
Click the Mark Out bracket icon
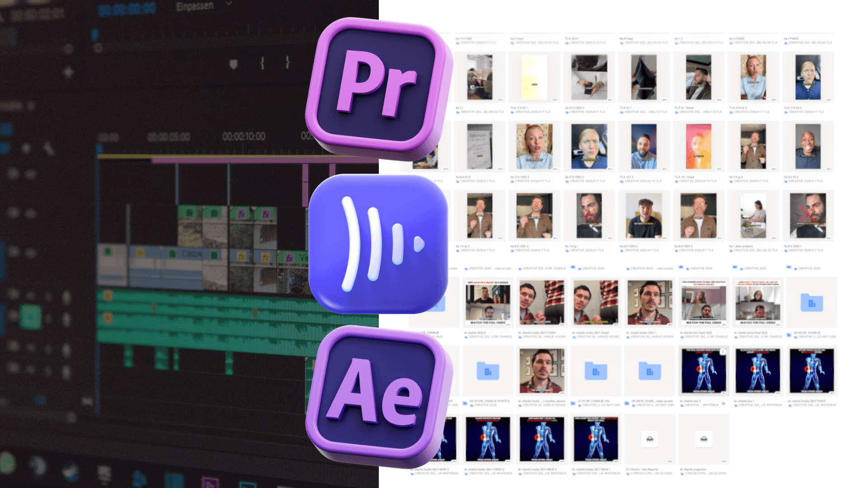288,62
